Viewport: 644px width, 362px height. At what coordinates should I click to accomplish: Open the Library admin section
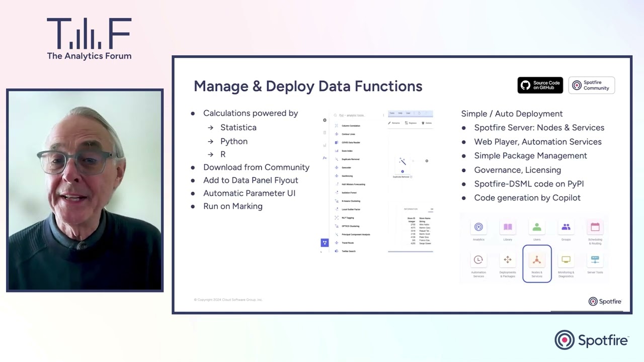508,227
